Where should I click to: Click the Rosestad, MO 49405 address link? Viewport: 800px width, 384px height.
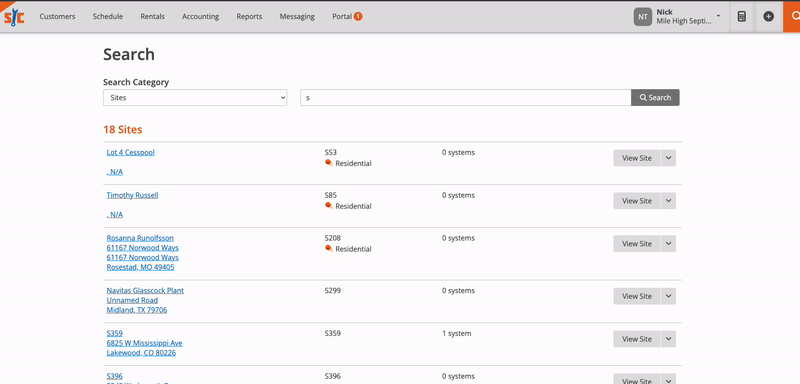pos(140,267)
